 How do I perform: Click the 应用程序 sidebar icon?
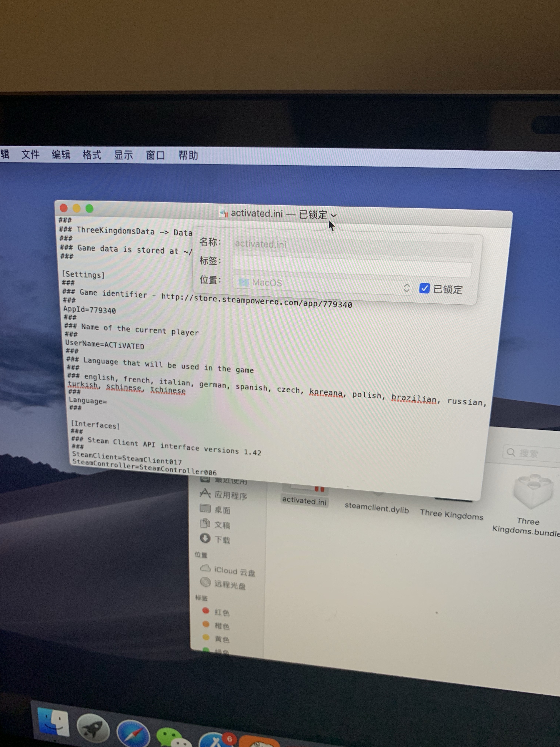coord(205,493)
